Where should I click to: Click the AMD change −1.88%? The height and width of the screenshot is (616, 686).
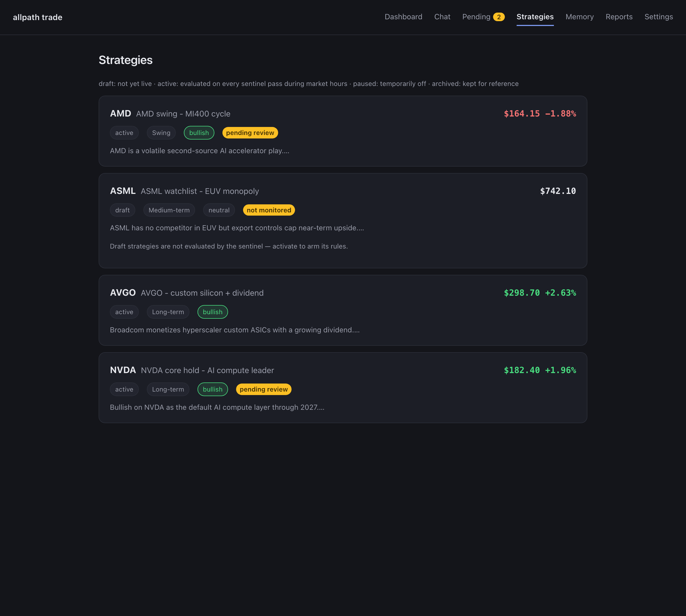(x=560, y=114)
